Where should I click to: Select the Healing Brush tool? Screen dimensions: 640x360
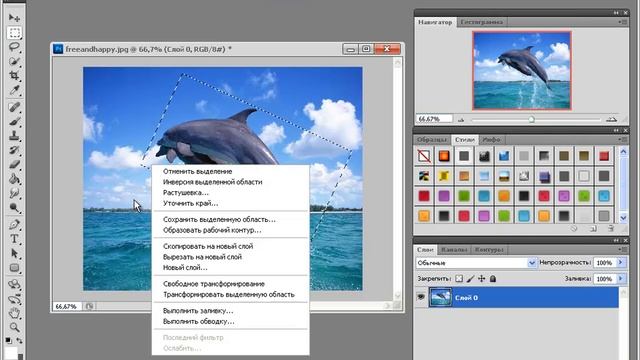coord(14,107)
